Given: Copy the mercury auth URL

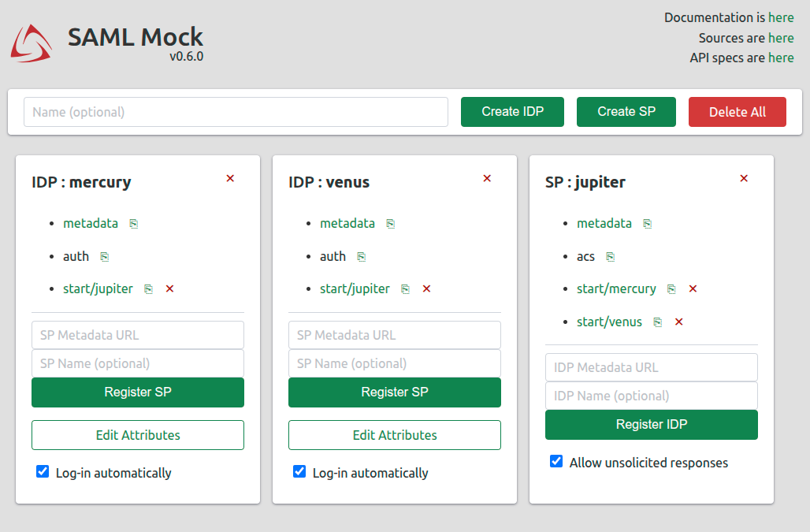Looking at the screenshot, I should click(104, 257).
